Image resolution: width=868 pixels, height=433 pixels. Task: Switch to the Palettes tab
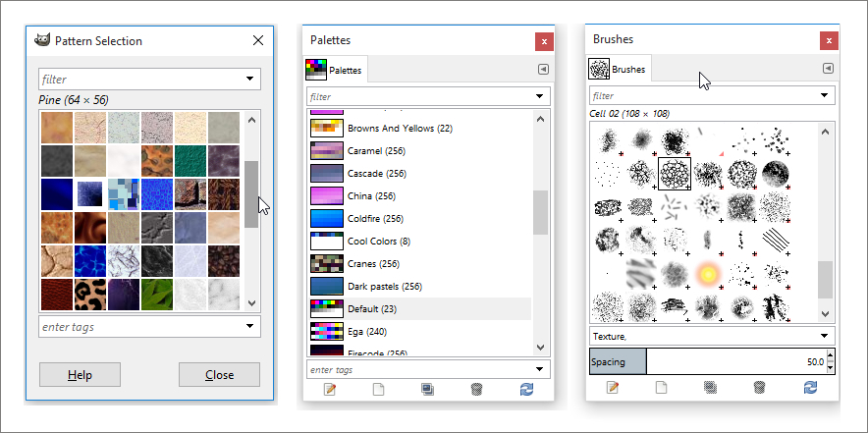pos(334,70)
